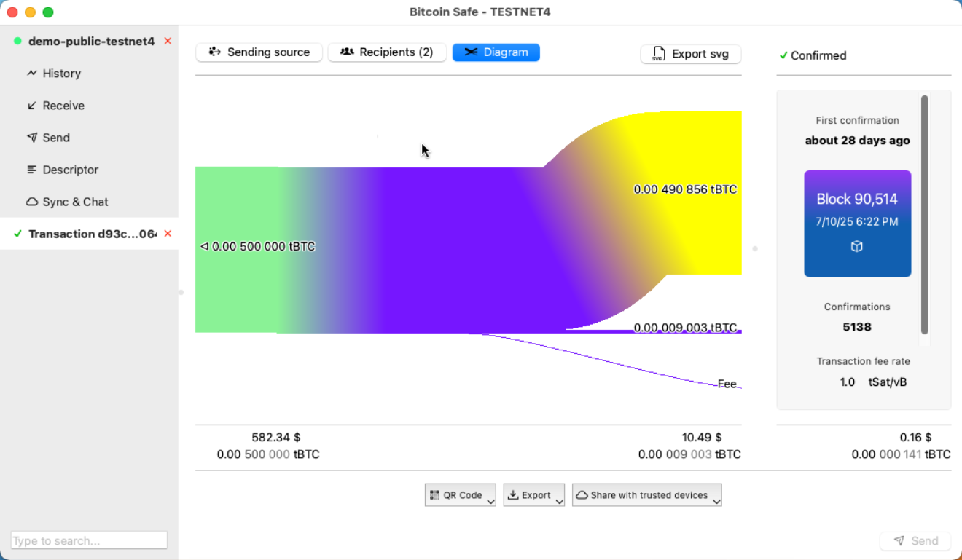Click the splitter handle right of diagram
The image size is (962, 560).
click(x=755, y=249)
